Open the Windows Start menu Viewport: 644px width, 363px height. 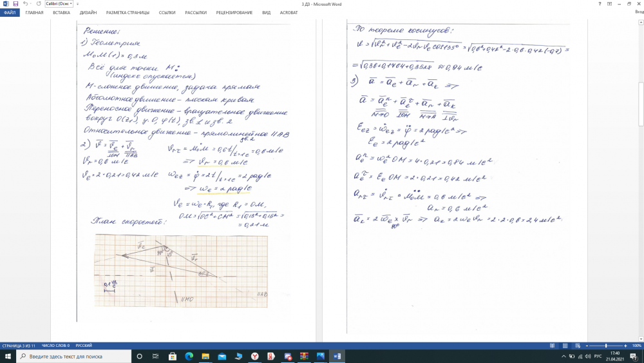[x=8, y=357]
